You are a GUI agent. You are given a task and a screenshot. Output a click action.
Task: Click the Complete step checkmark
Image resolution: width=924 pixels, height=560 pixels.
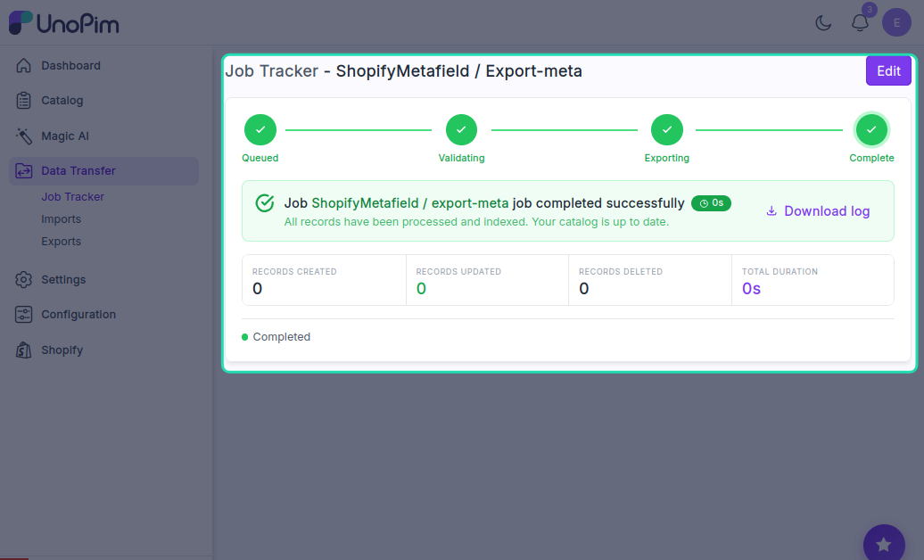click(x=871, y=129)
